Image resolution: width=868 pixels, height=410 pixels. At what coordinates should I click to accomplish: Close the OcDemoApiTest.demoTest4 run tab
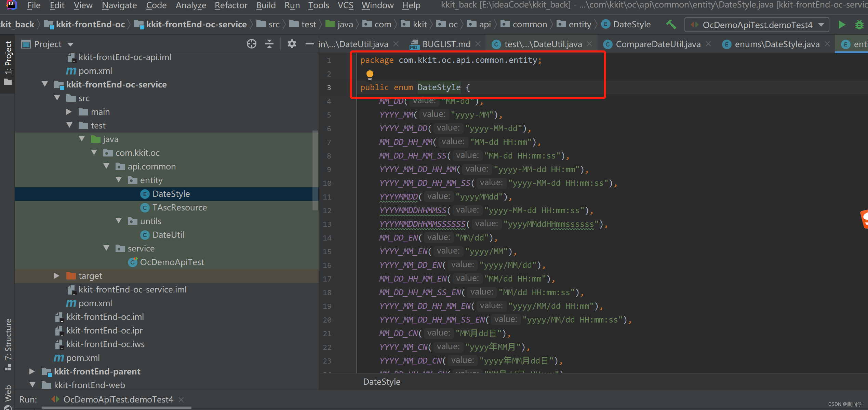click(182, 399)
